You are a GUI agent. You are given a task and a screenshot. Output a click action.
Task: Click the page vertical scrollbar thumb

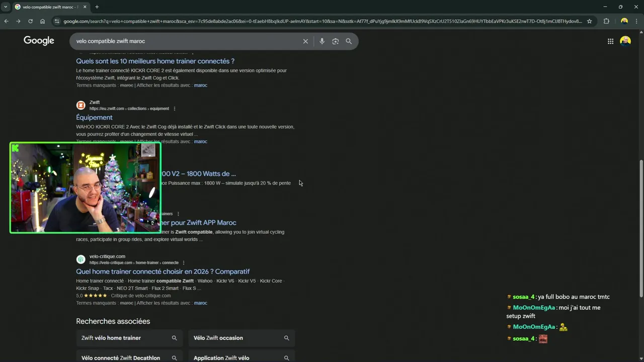pos(641,229)
